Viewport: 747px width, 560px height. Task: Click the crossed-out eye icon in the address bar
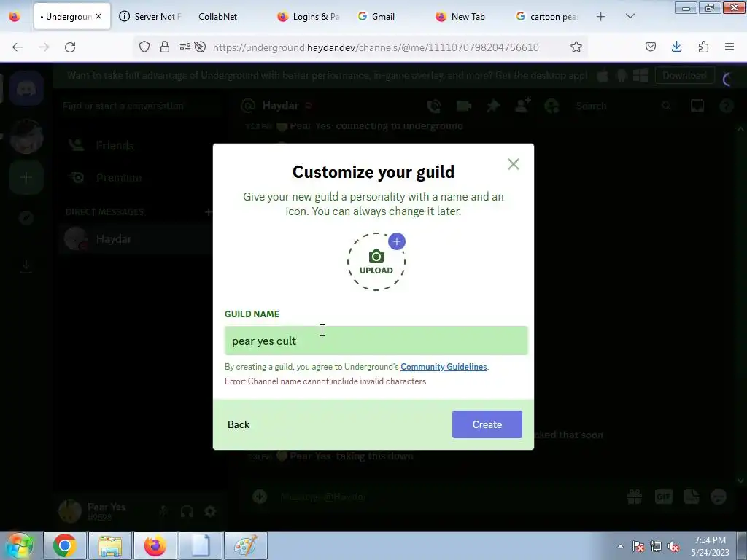point(201,47)
